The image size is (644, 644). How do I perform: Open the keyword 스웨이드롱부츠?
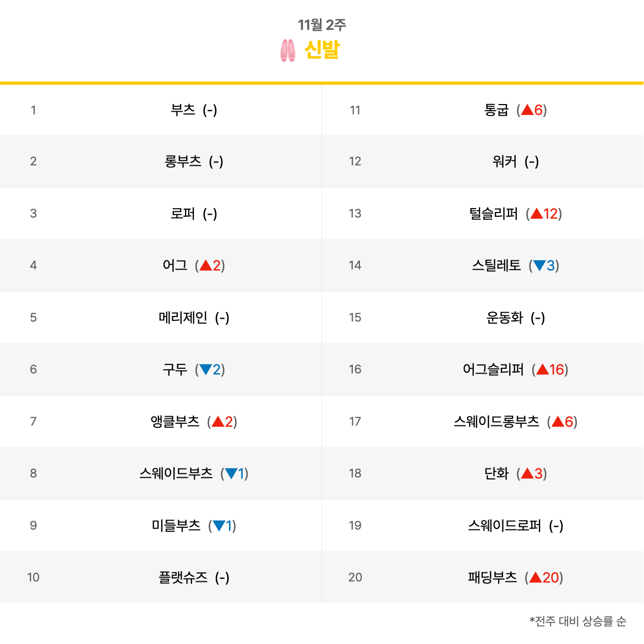click(x=496, y=422)
